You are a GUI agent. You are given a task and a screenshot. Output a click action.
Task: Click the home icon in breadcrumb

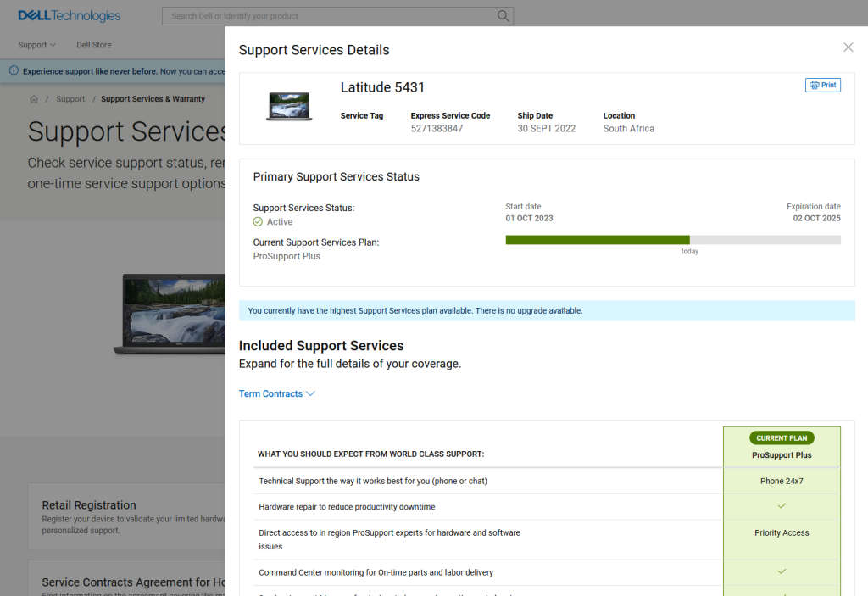[x=34, y=99]
